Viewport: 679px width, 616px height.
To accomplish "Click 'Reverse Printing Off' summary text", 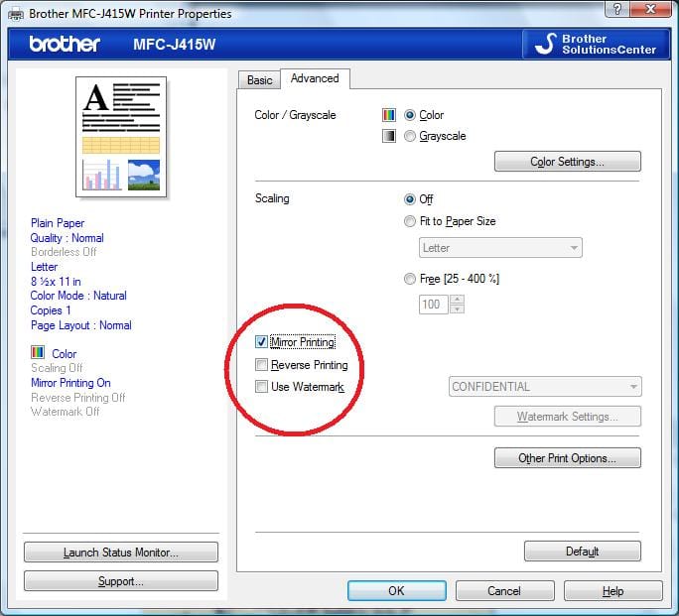I will (78, 398).
